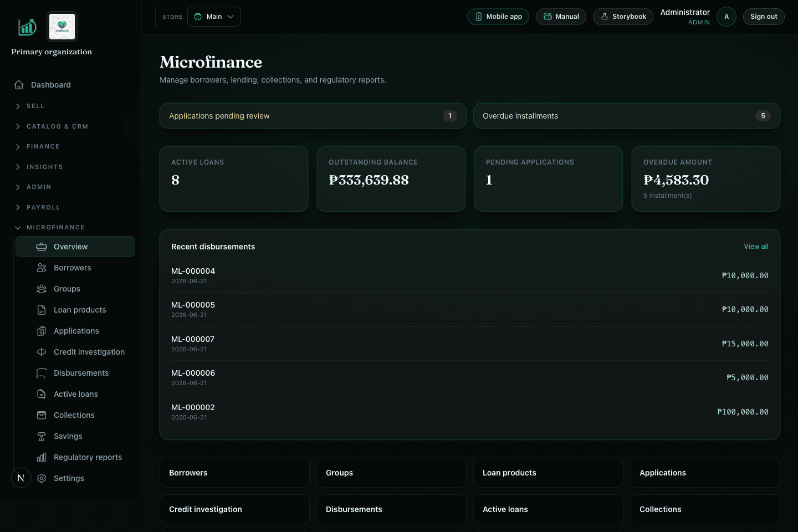Click the store icon in Main selector
Image resolution: width=798 pixels, height=532 pixels.
pos(198,17)
